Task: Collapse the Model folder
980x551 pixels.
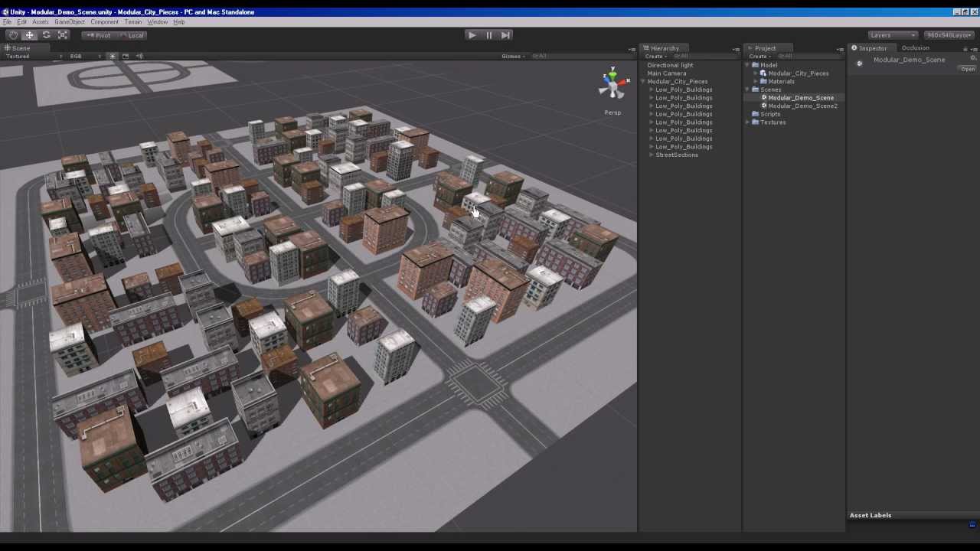Action: [x=747, y=65]
